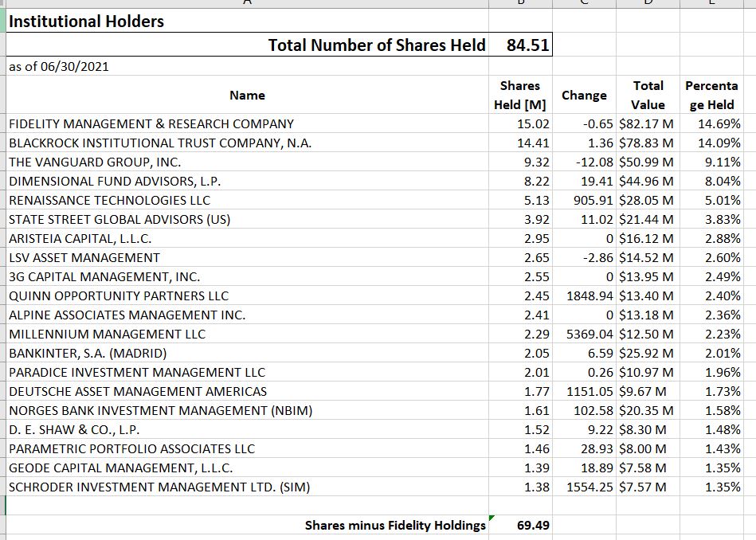This screenshot has height=540, width=756.
Task: Click State Street's 3.83% percentage cell
Action: pos(711,219)
